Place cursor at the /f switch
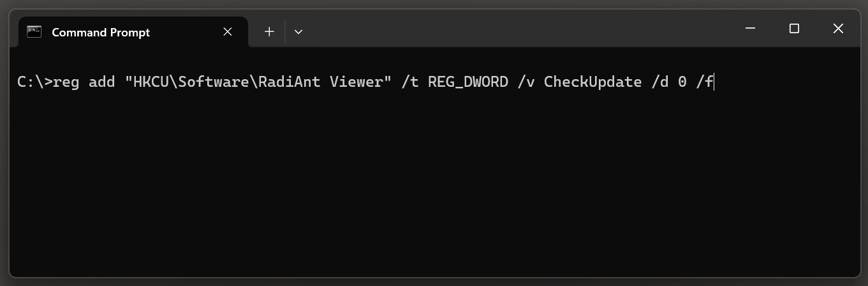Screen dimensions: 868x286 click(x=704, y=82)
